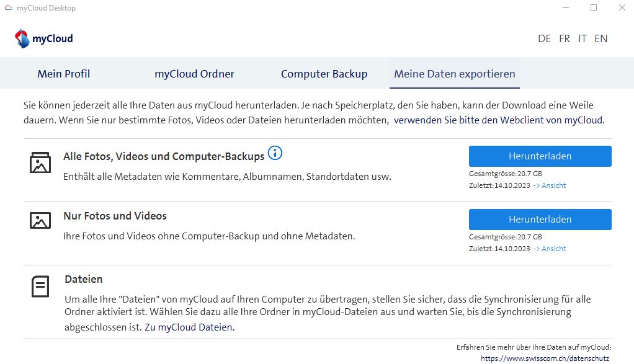Switch to the myCloud Ordner tab
The width and height of the screenshot is (634, 364).
(194, 74)
